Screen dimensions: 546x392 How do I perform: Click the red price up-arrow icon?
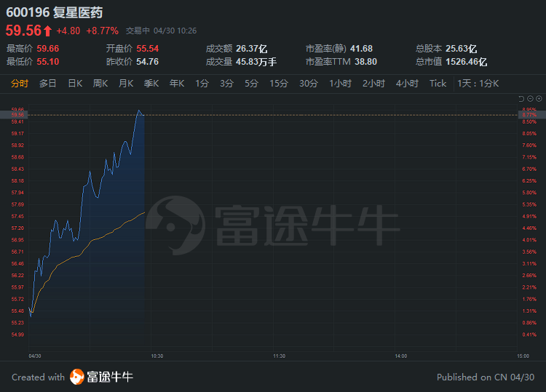coord(48,31)
